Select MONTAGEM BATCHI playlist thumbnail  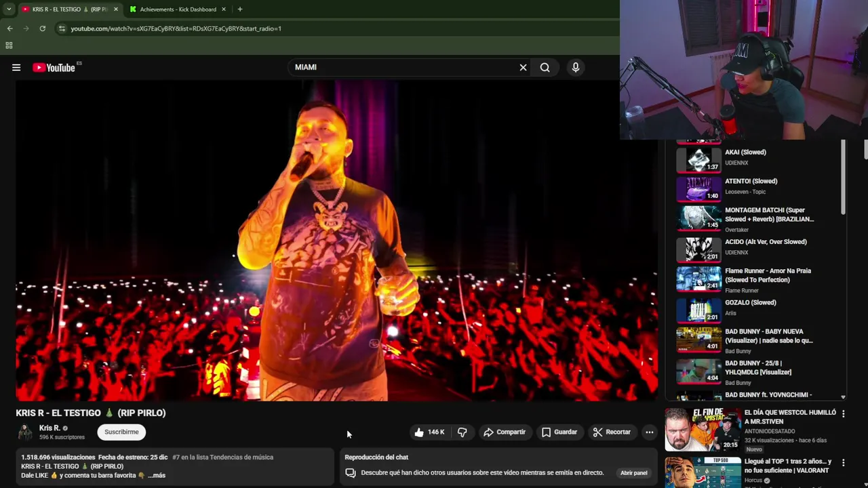698,218
